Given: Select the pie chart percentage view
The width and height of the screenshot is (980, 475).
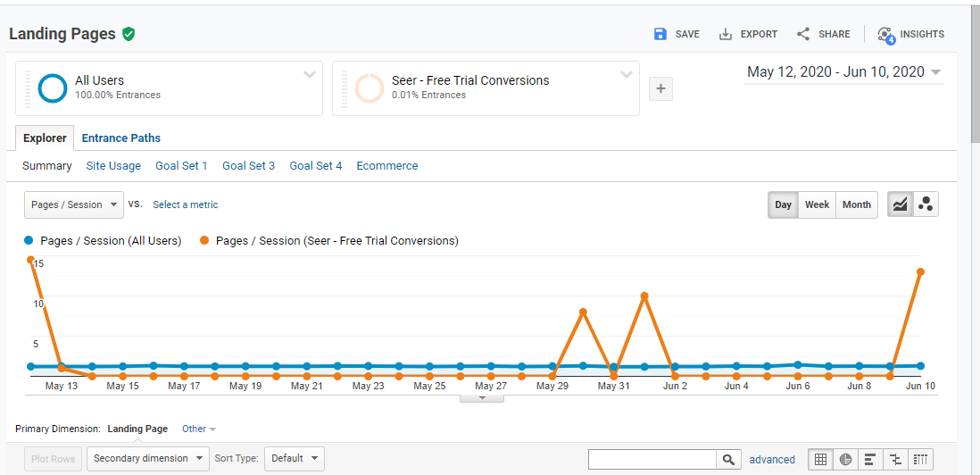Looking at the screenshot, I should coord(845,459).
